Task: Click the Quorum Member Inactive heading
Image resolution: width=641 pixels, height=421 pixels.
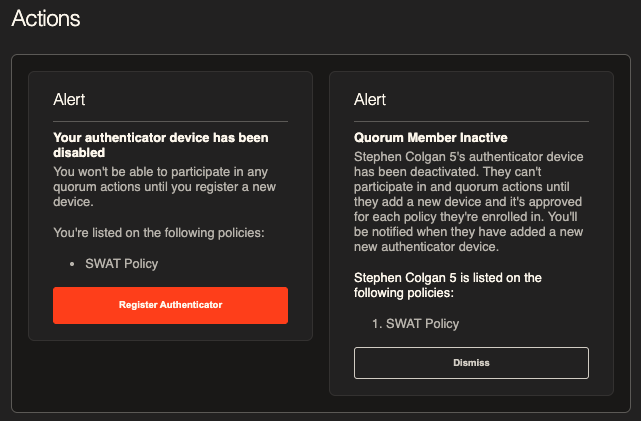Action: (x=430, y=137)
